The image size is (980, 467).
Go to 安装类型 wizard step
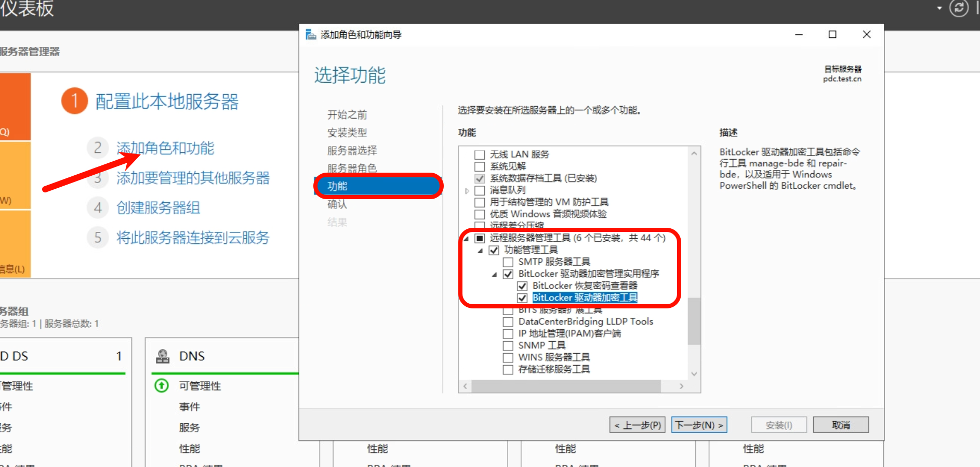(x=347, y=133)
